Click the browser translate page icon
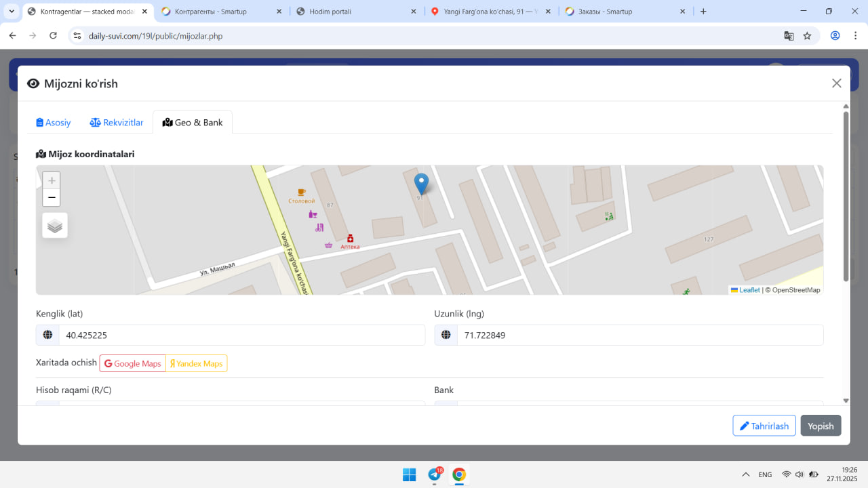Screen dimensions: 868x488 [789, 36]
